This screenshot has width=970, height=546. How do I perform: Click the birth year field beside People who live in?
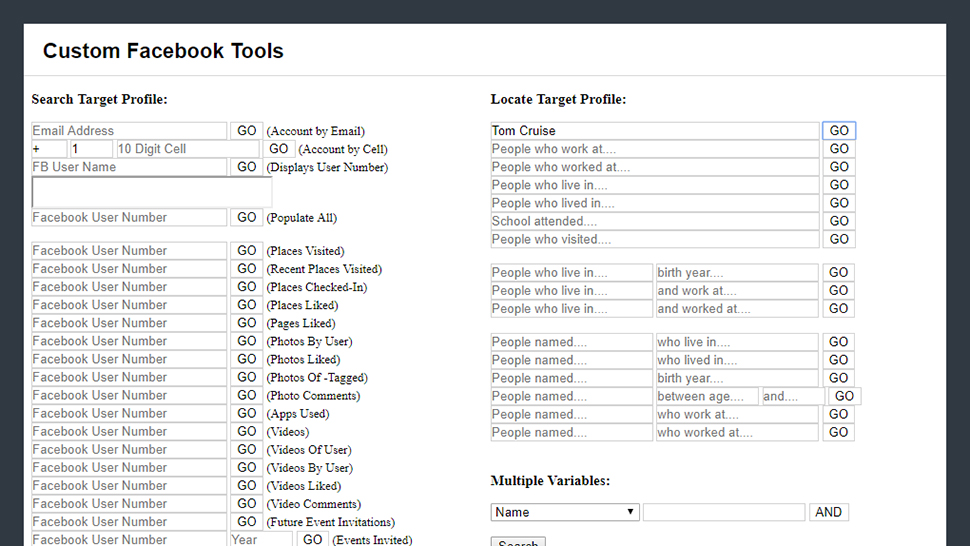coord(736,273)
